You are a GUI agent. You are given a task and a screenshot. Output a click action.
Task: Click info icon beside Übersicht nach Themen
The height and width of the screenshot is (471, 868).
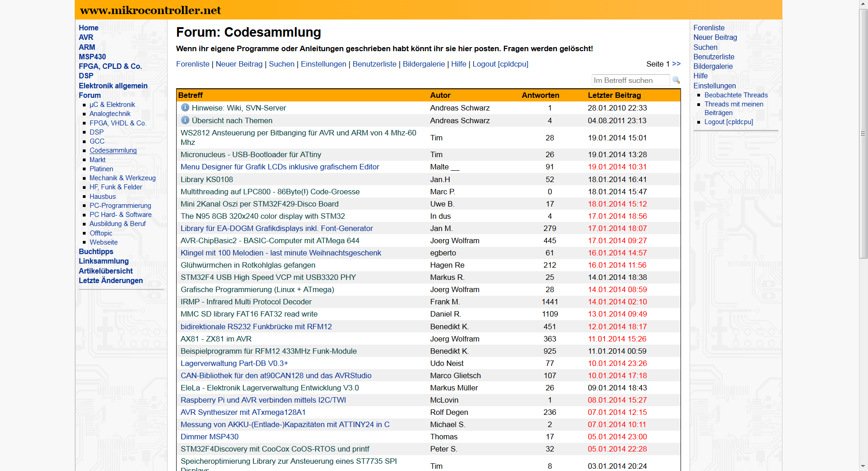point(185,120)
